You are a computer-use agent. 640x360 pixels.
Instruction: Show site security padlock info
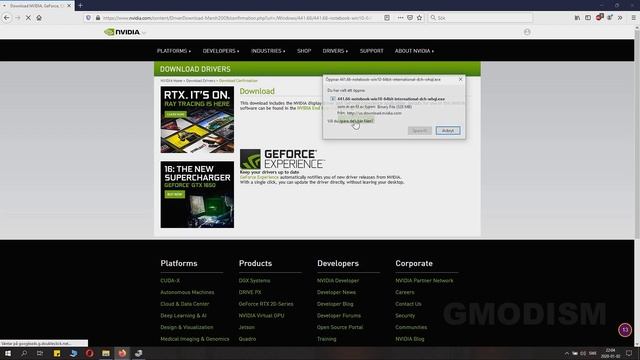pos(98,18)
